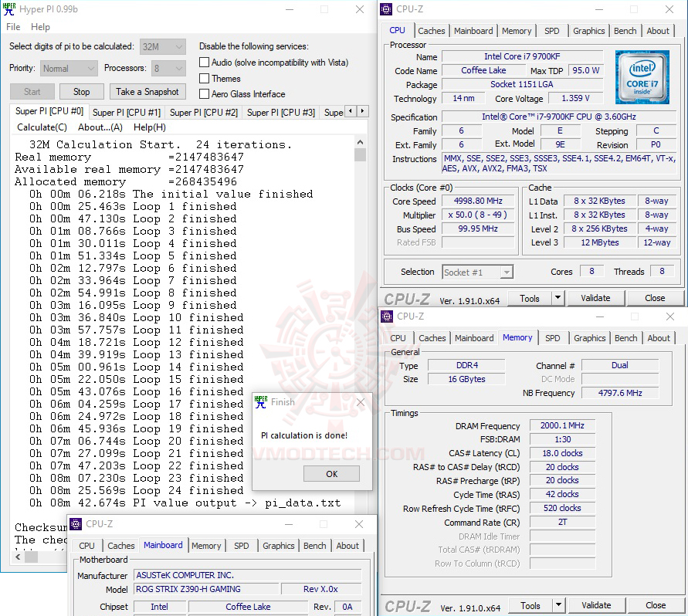This screenshot has height=616, width=688.
Task: Click Intel Core i7 9700KF name field
Action: point(522,56)
